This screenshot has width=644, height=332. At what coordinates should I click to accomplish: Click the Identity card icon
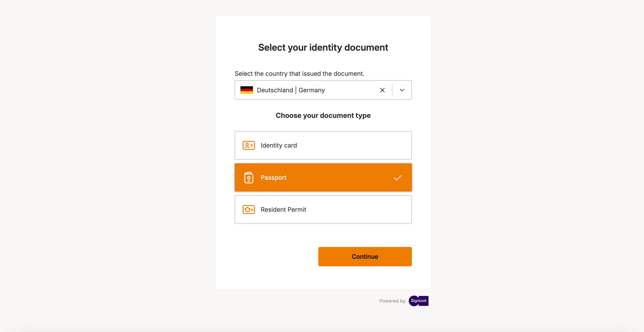248,145
